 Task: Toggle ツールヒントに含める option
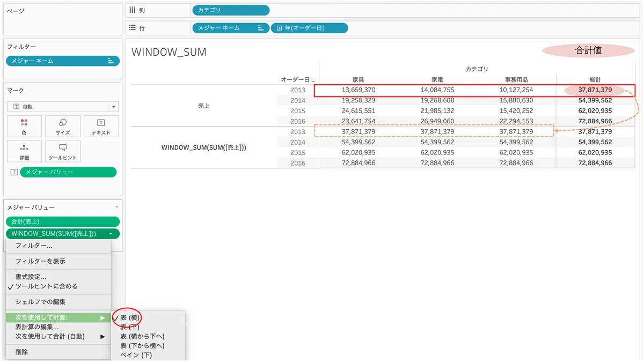point(58,286)
